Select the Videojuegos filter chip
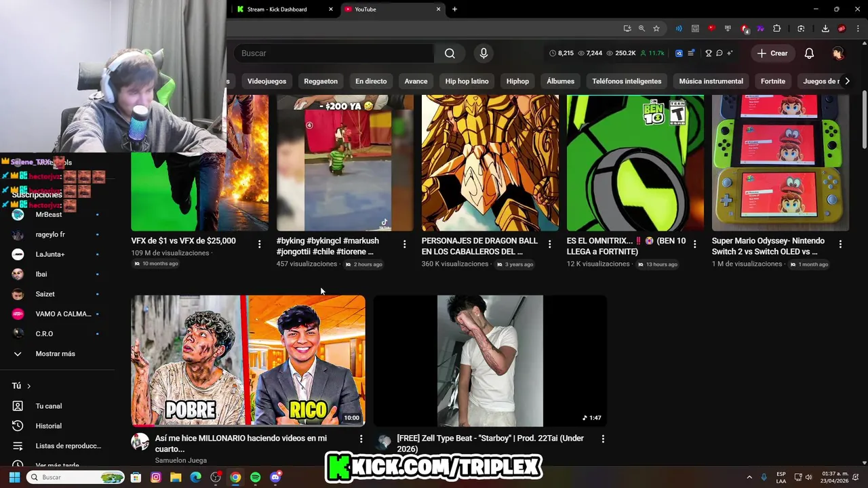The image size is (868, 488). pos(267,81)
